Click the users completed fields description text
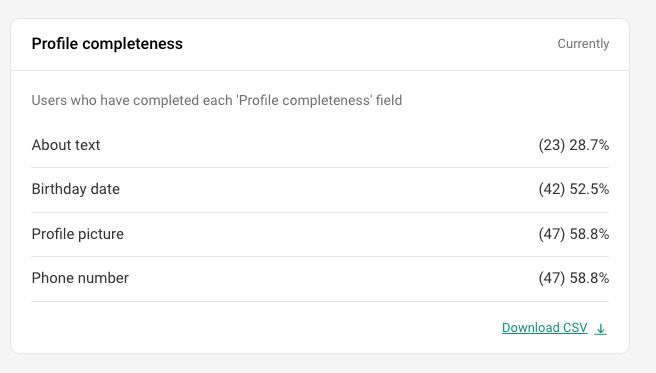656x373 pixels. (x=217, y=100)
